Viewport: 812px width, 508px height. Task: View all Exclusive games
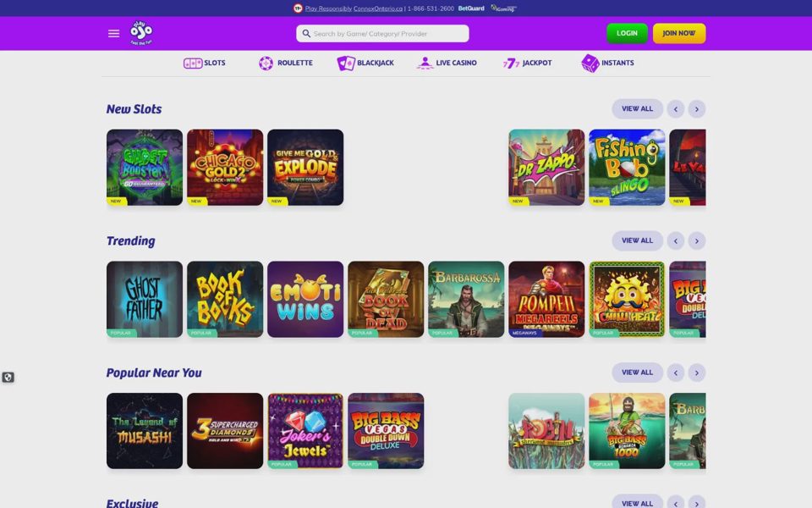coord(637,502)
